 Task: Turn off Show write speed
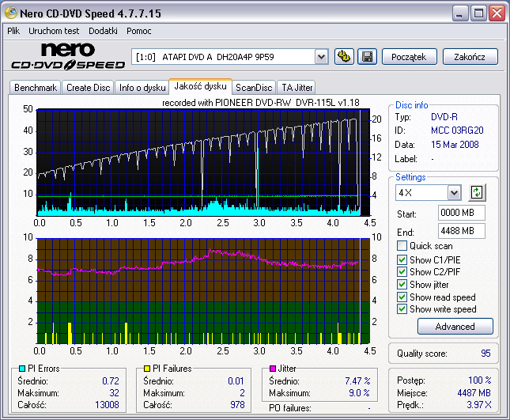click(x=402, y=308)
